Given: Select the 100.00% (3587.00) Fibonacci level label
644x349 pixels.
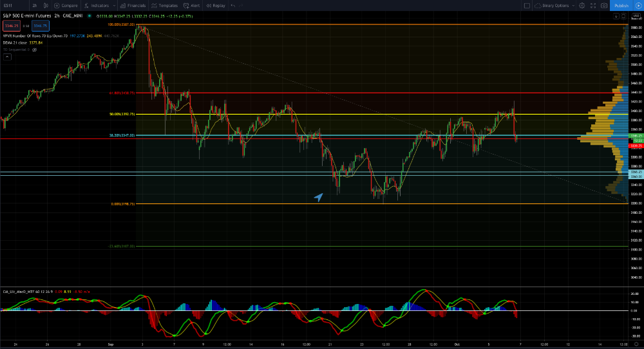Looking at the screenshot, I should pyautogui.click(x=121, y=24).
